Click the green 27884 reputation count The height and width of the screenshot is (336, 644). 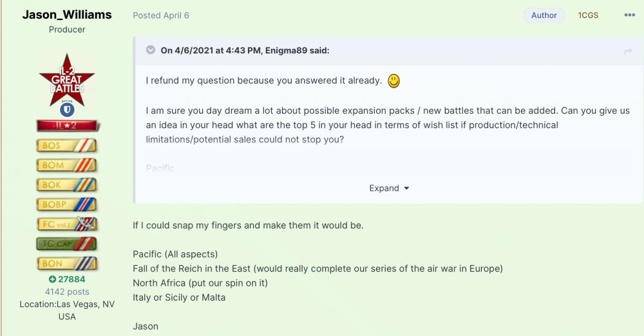tap(67, 279)
